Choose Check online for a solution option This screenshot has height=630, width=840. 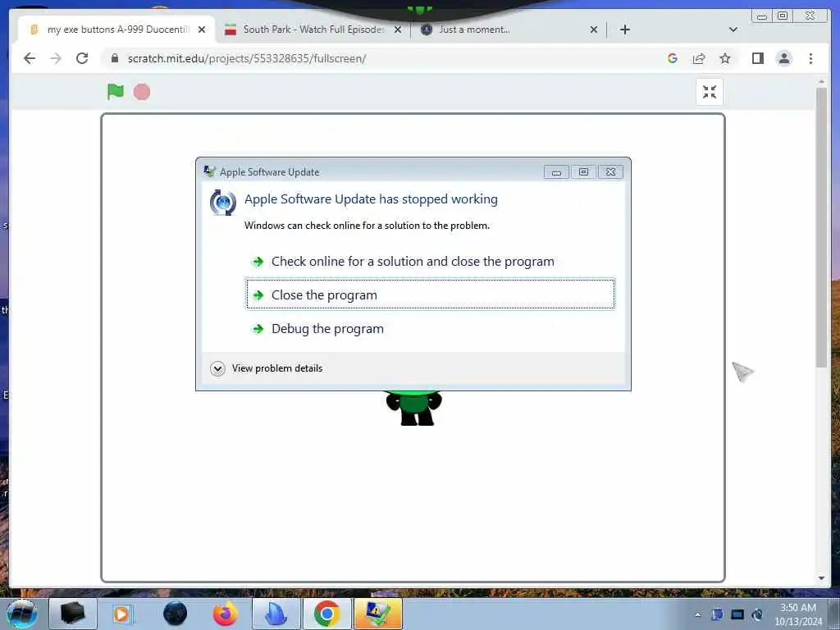(x=430, y=262)
